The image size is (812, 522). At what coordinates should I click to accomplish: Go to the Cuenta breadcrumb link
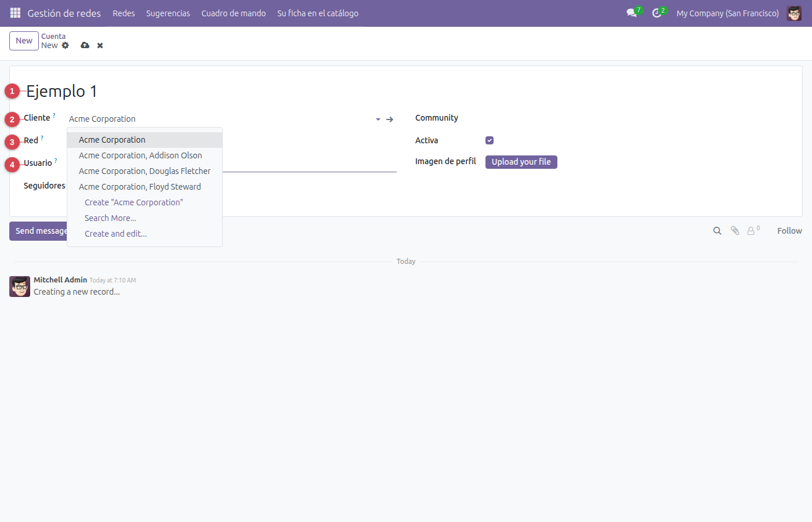tap(53, 36)
